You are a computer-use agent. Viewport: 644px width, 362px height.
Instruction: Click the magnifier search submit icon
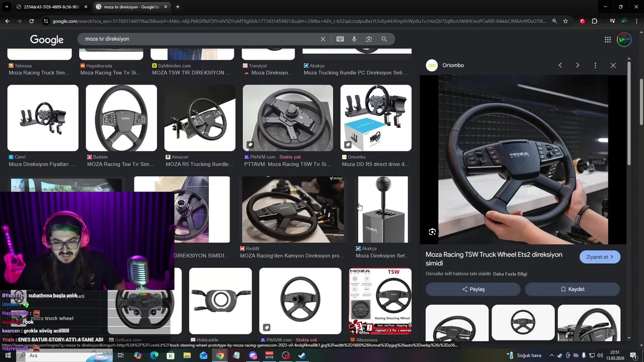pos(384,39)
